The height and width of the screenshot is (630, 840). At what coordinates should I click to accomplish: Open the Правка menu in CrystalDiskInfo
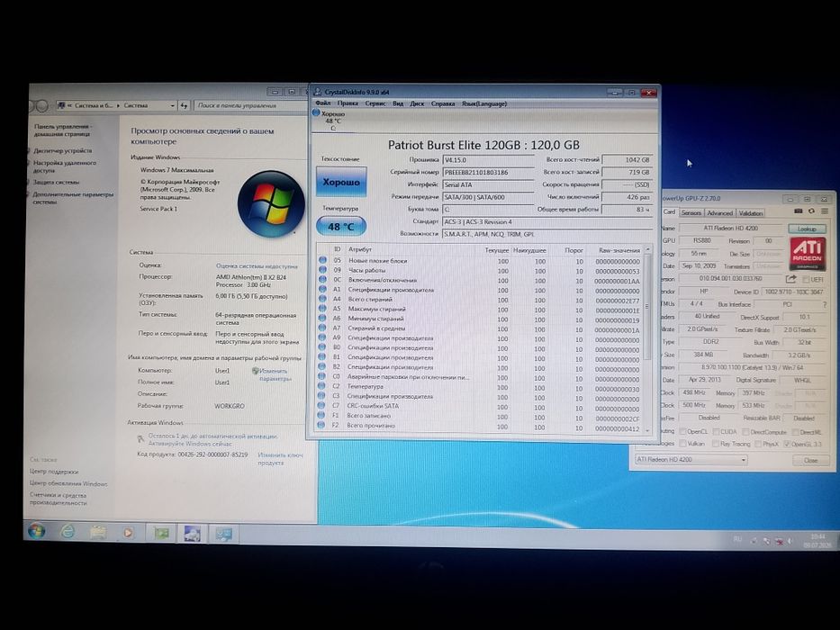point(348,103)
